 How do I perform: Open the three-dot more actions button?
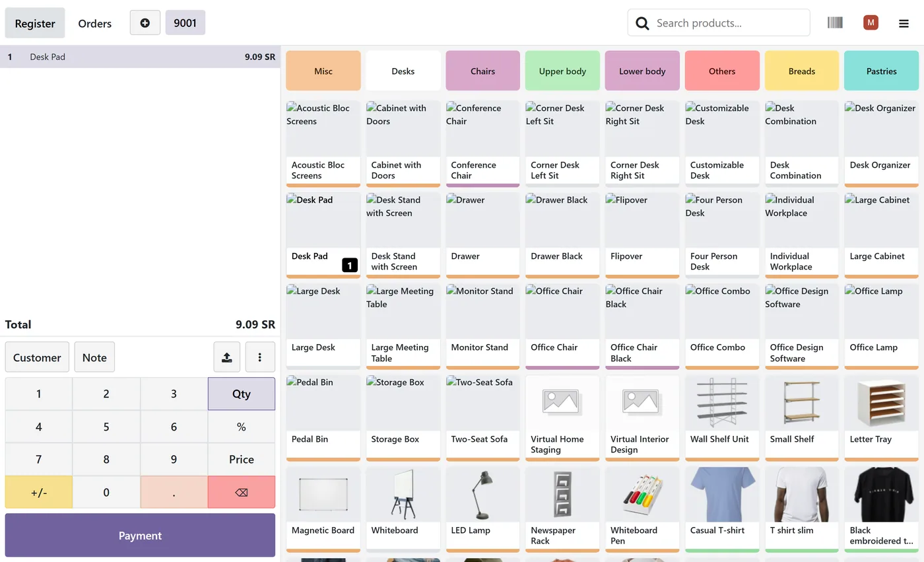click(x=260, y=357)
